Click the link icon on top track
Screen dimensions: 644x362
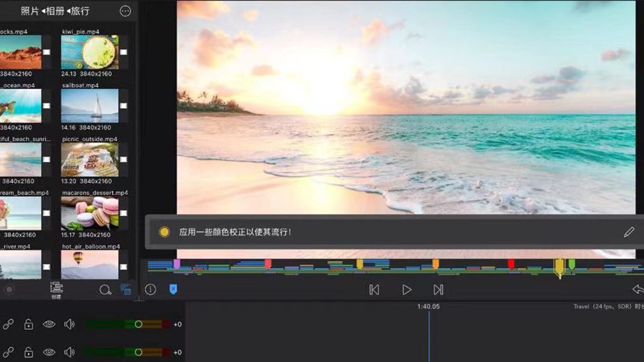tap(8, 324)
